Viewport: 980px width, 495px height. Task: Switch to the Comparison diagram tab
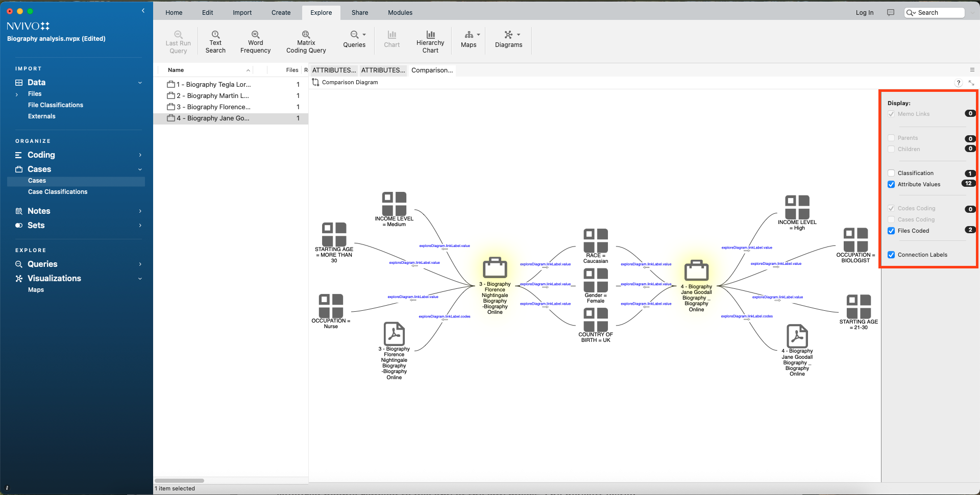pos(432,70)
